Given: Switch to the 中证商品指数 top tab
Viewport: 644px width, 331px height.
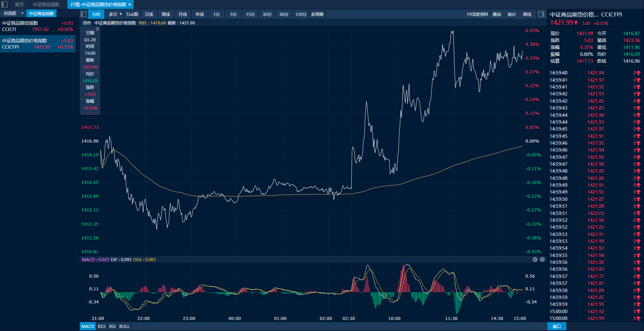Looking at the screenshot, I should pyautogui.click(x=46, y=4).
